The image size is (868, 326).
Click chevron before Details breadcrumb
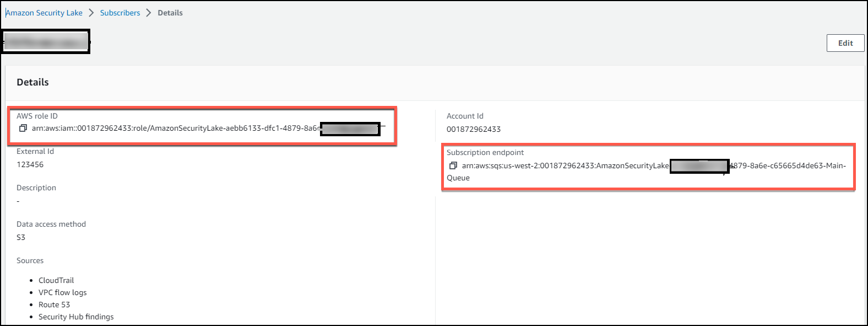(x=149, y=13)
